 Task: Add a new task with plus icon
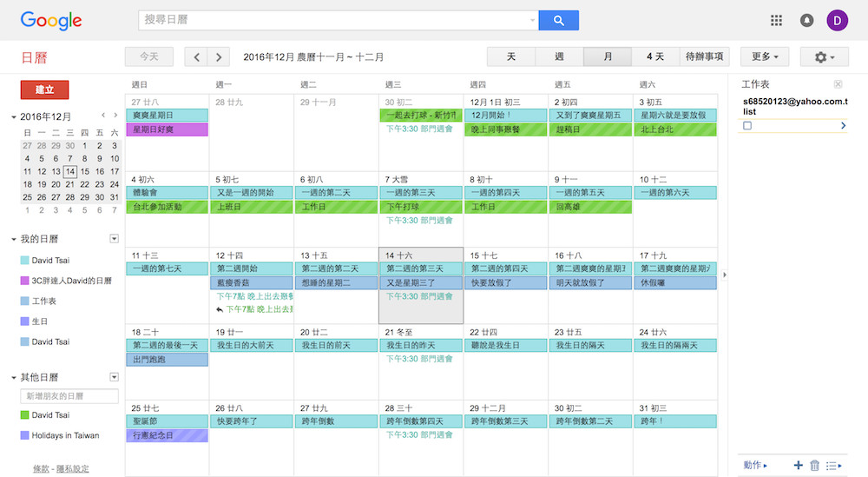pyautogui.click(x=798, y=466)
